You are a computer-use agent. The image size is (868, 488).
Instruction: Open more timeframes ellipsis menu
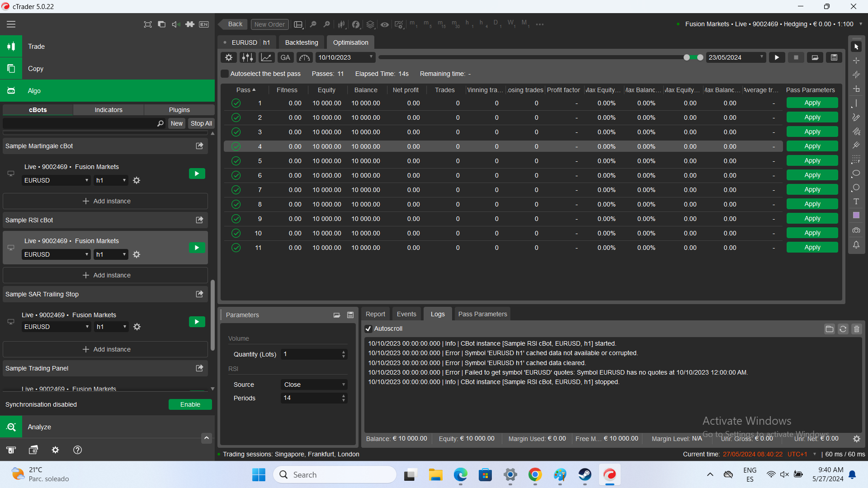(540, 24)
